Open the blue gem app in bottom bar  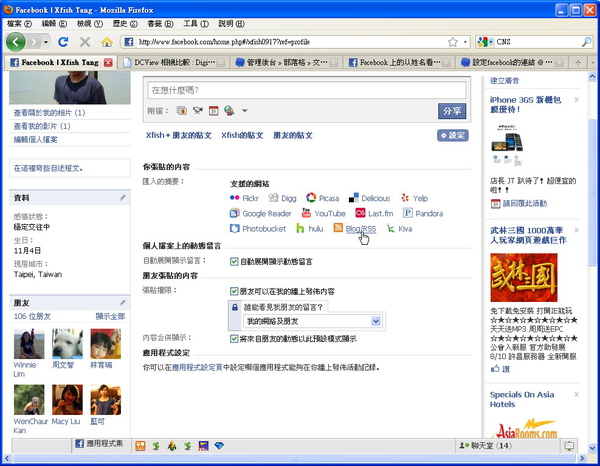219,446
